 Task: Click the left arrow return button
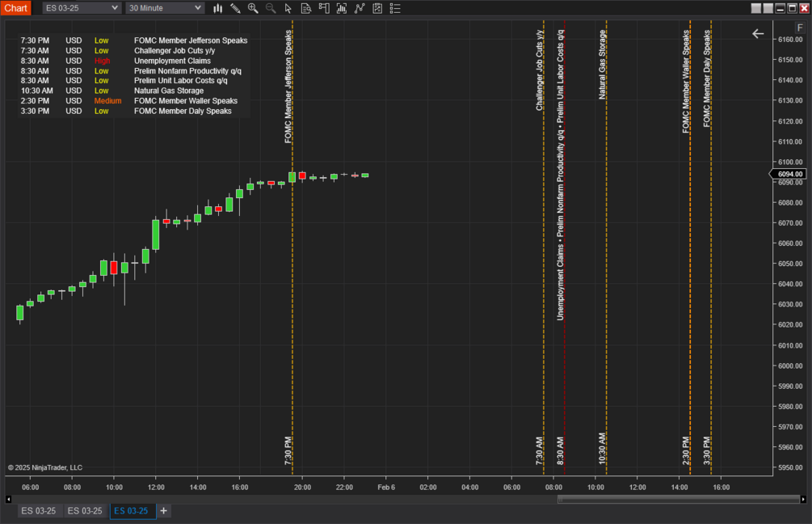[x=758, y=34]
